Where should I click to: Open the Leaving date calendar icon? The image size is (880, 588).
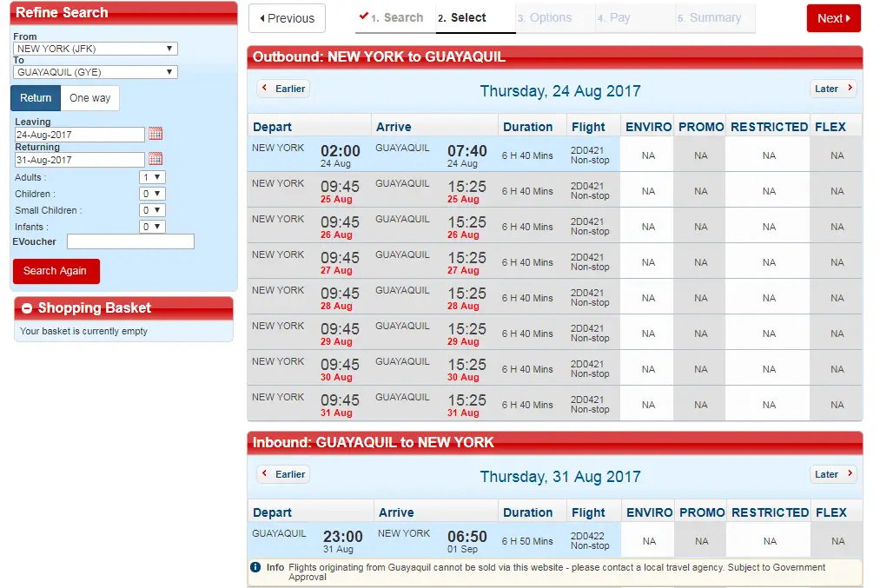(155, 134)
